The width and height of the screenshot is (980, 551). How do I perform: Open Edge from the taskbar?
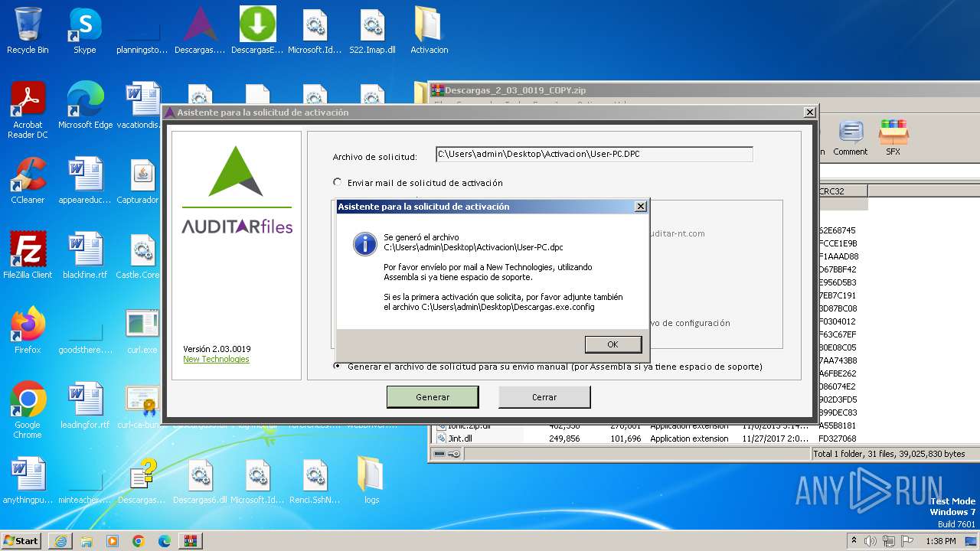pos(165,541)
